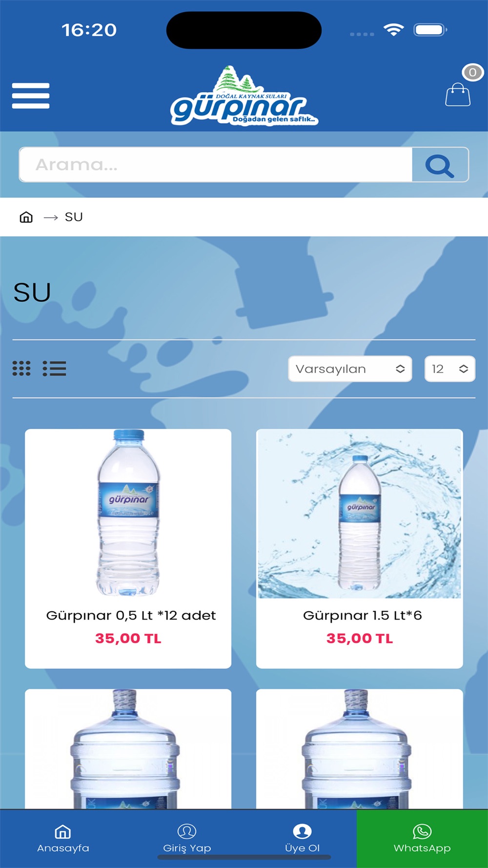Go to Anasayfa tab

tap(63, 838)
